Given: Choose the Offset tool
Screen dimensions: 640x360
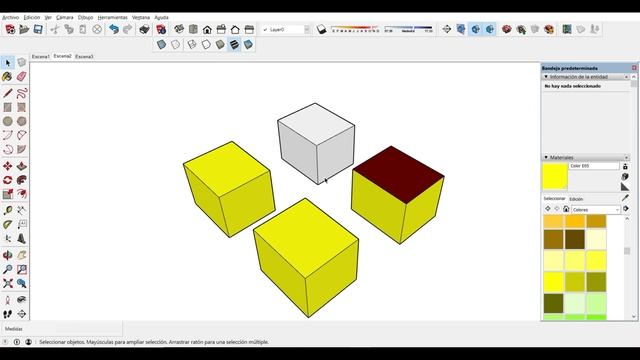Looking at the screenshot, I should (x=22, y=194).
